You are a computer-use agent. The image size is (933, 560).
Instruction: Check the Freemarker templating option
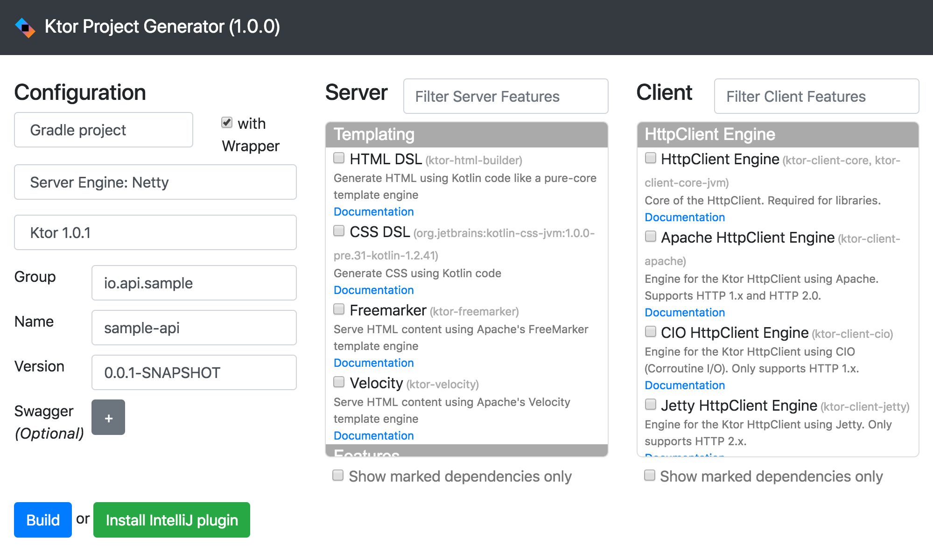coord(339,309)
